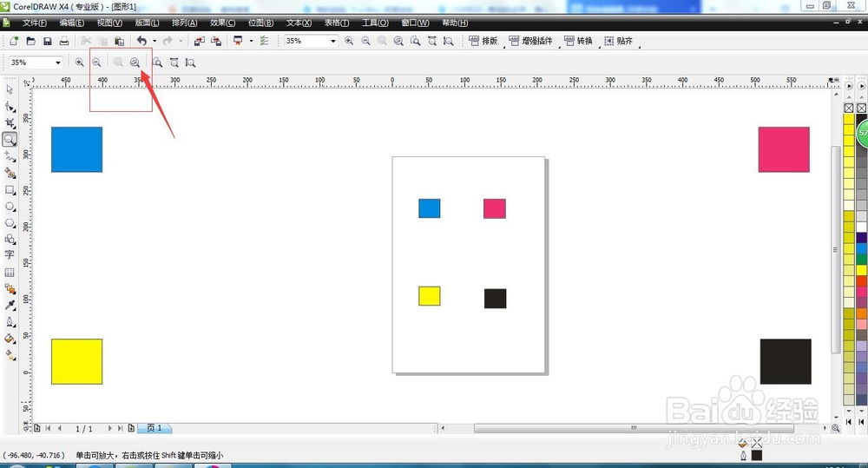
Task: Select the Freehand tool in the toolbox
Action: [10, 156]
